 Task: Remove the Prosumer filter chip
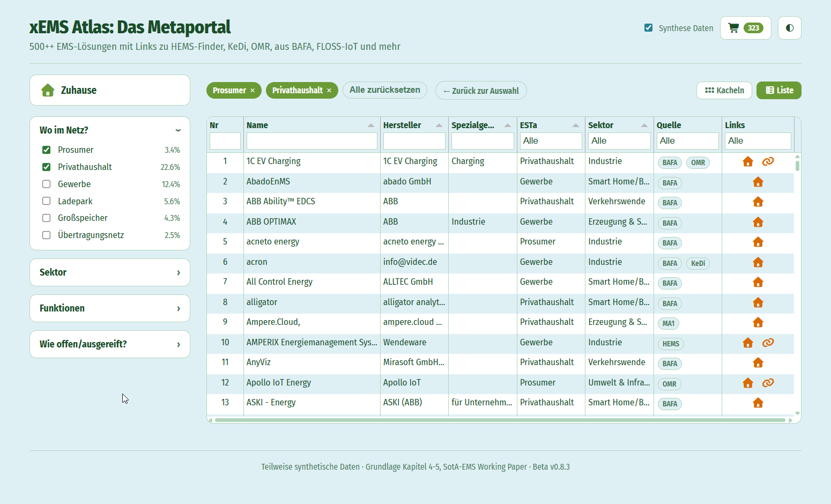pyautogui.click(x=253, y=91)
